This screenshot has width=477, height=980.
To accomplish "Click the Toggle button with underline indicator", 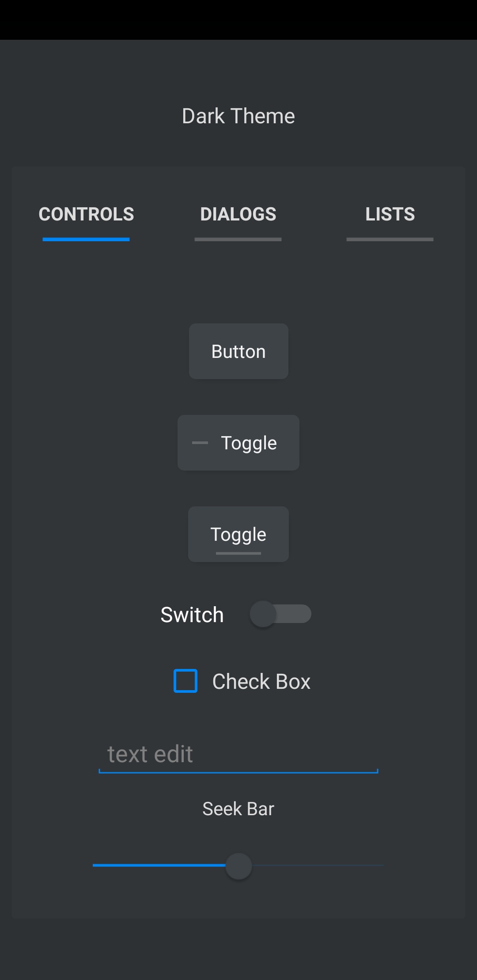I will point(238,534).
